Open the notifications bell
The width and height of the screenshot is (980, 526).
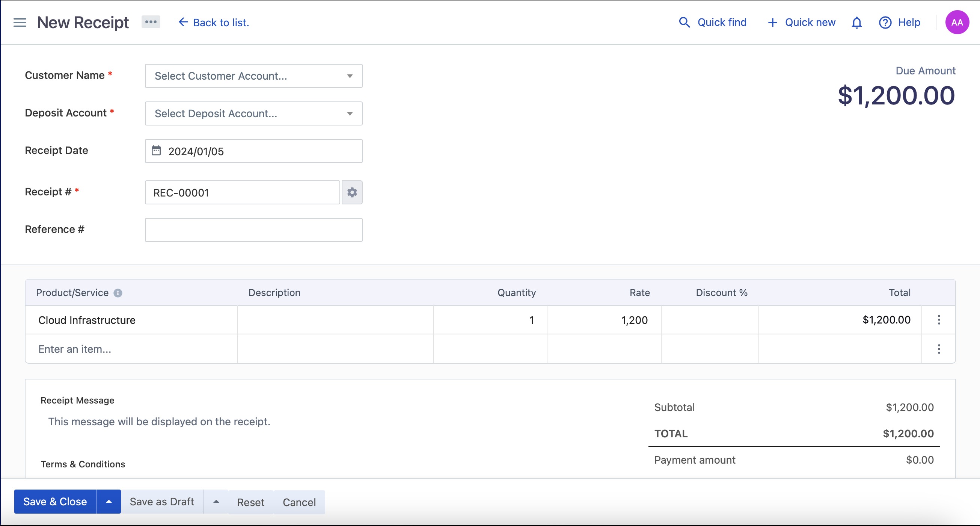click(856, 23)
